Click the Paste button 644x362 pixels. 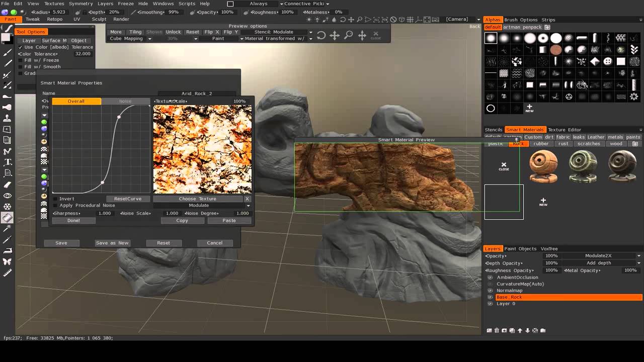tap(229, 221)
